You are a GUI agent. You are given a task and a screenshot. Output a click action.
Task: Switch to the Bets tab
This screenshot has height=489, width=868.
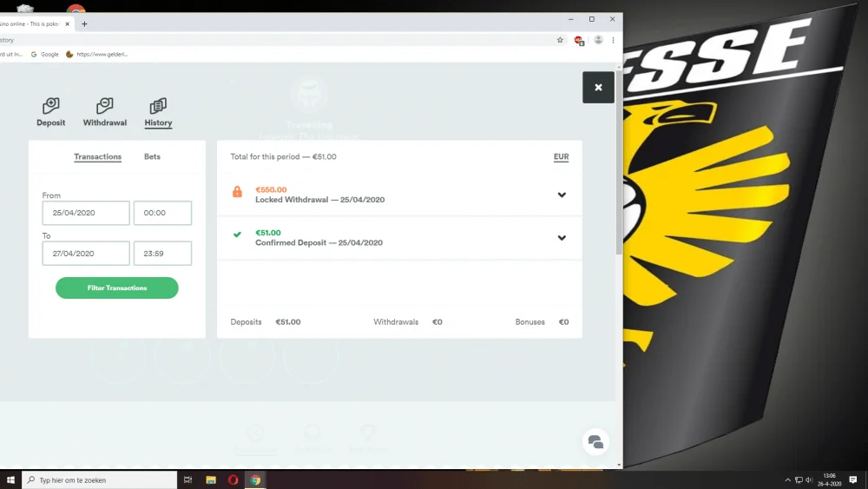coord(152,156)
